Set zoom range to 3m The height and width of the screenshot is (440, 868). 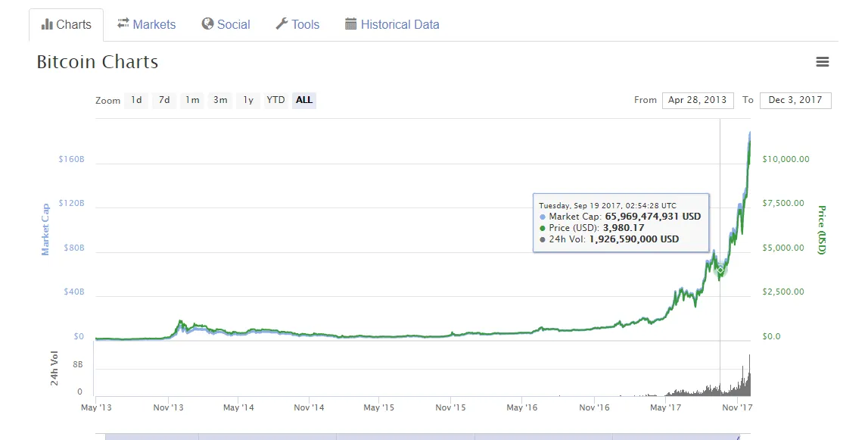click(x=220, y=100)
